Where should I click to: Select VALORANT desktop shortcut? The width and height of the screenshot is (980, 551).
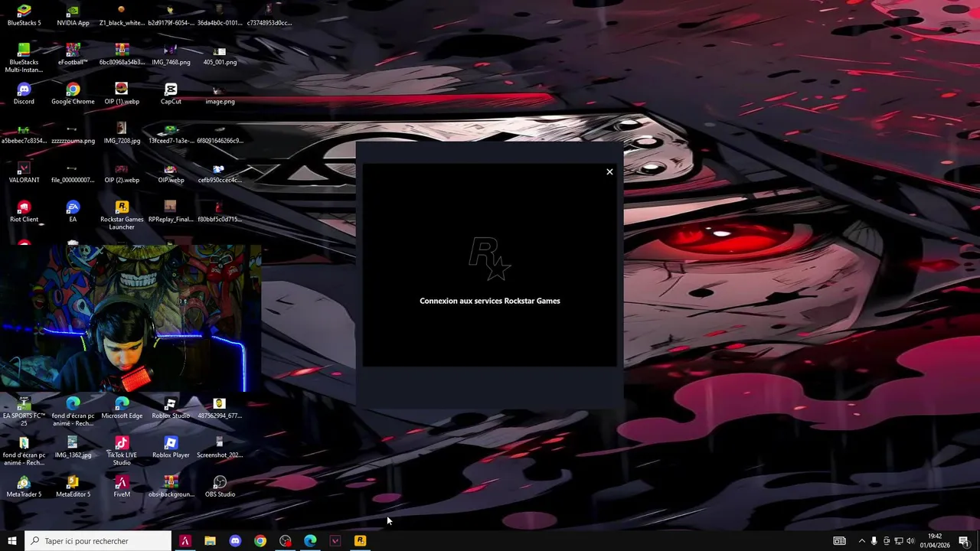point(24,173)
